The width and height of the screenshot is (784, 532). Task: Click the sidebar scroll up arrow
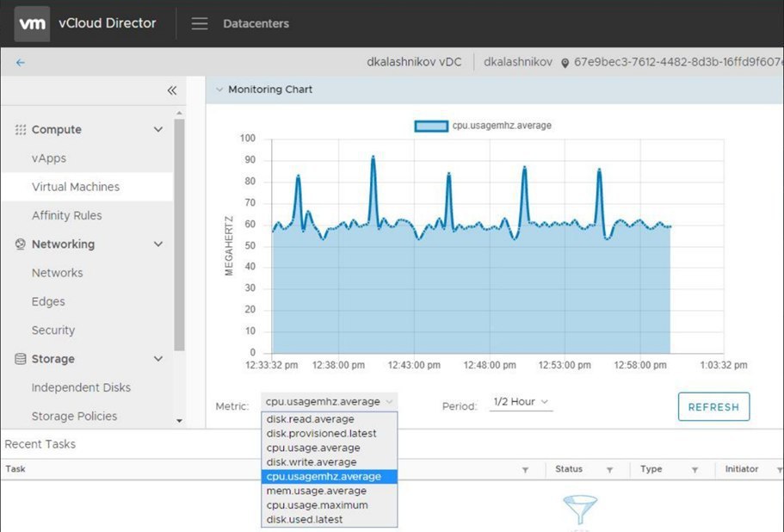[x=180, y=114]
